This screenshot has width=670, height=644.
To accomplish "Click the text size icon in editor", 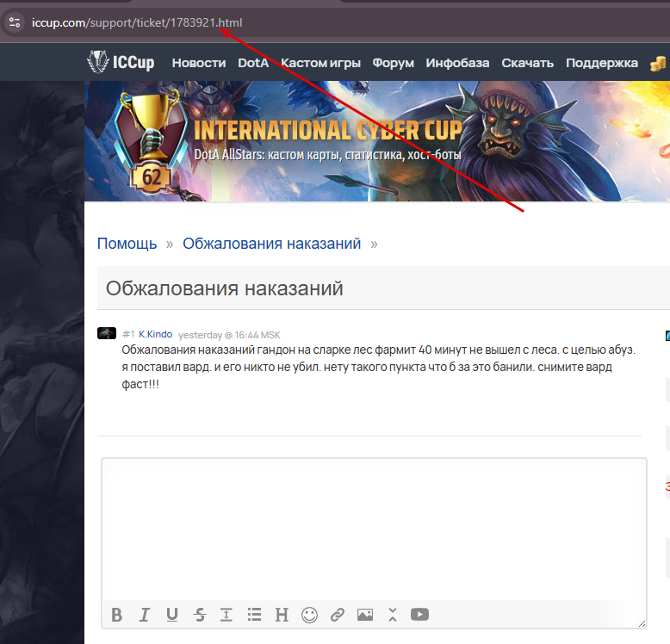I will 226,615.
